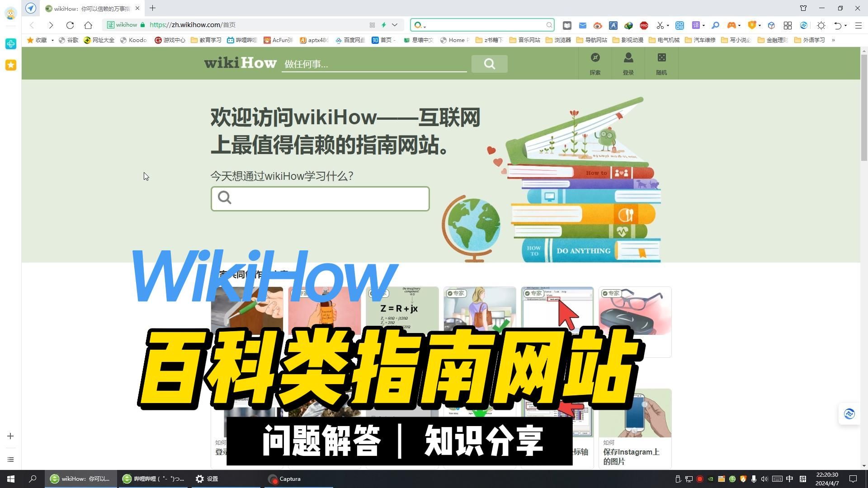Screen dimensions: 868x488
Task: Expand the address bar dropdown chevron
Action: 395,25
